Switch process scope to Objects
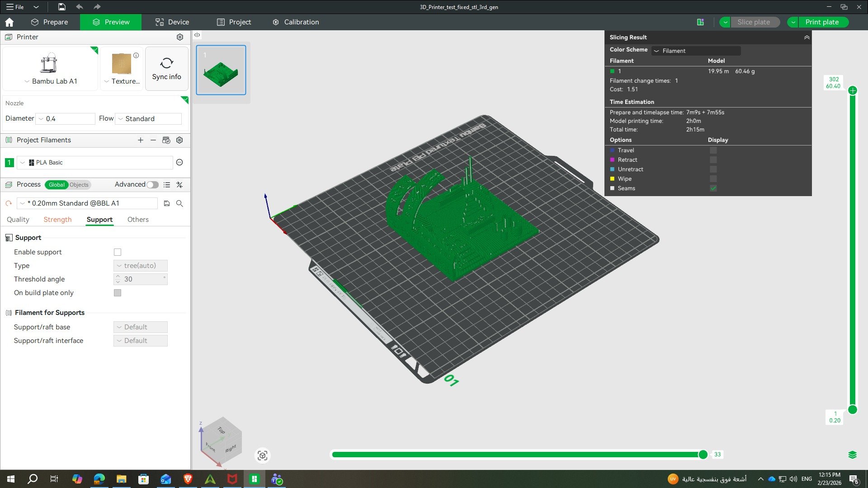 click(79, 185)
